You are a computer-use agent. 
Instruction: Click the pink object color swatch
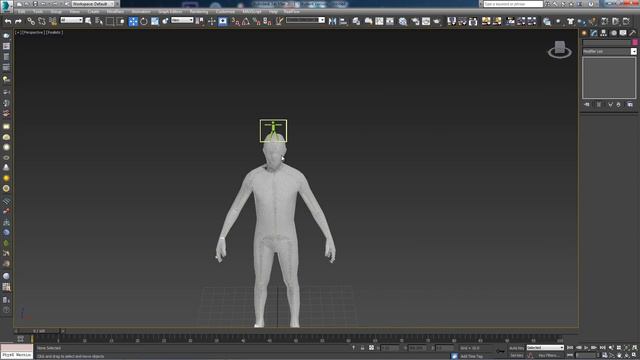(635, 42)
